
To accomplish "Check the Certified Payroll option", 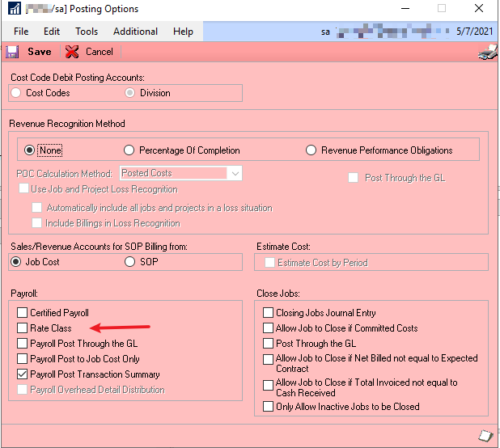I will (22, 313).
